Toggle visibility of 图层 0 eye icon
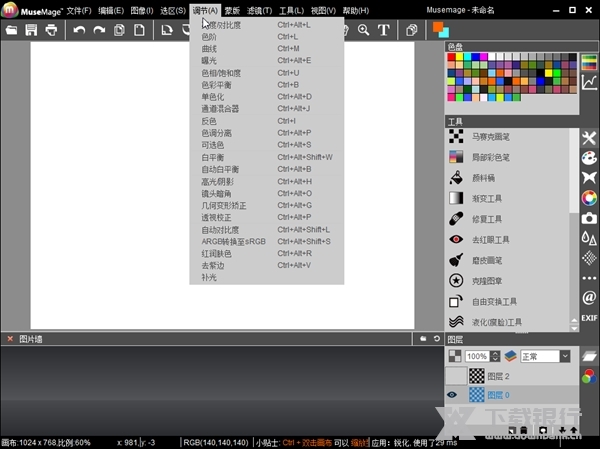600x449 pixels. 452,395
